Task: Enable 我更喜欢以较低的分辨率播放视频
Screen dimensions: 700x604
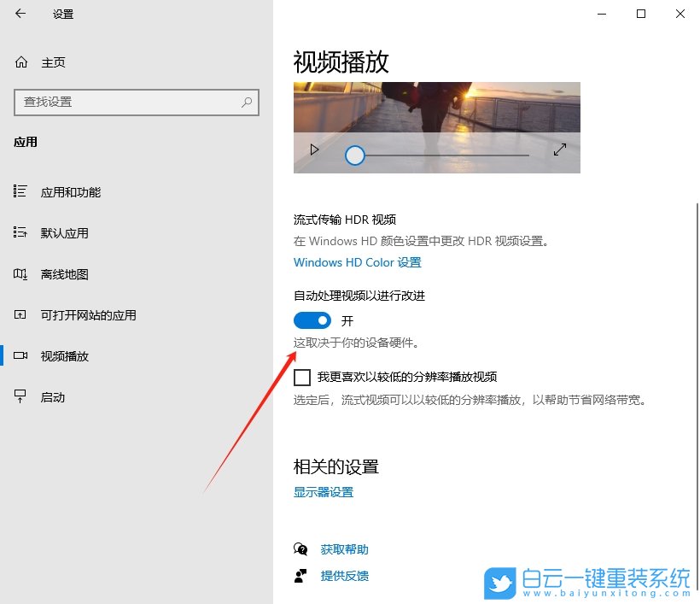Action: (x=302, y=377)
